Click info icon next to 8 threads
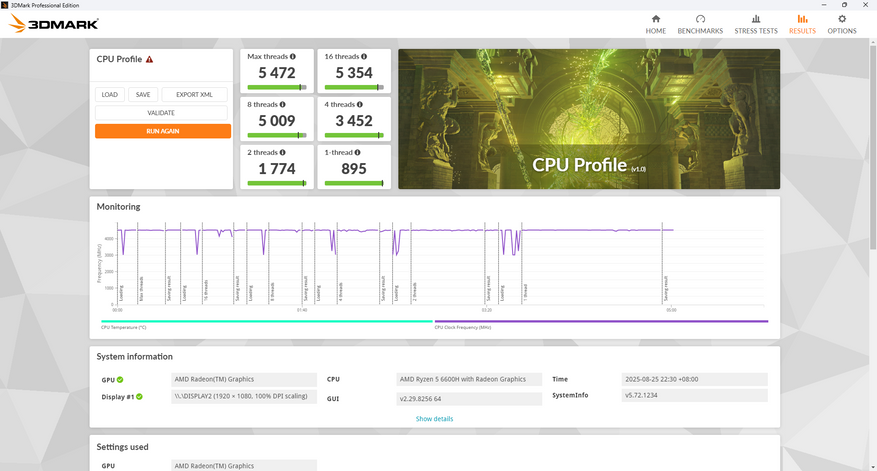This screenshot has width=877, height=471. (282, 105)
